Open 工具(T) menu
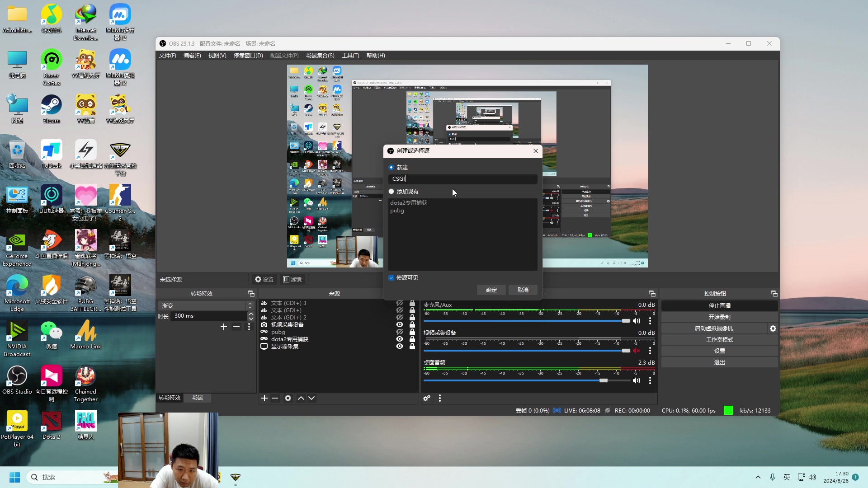 [x=350, y=56]
